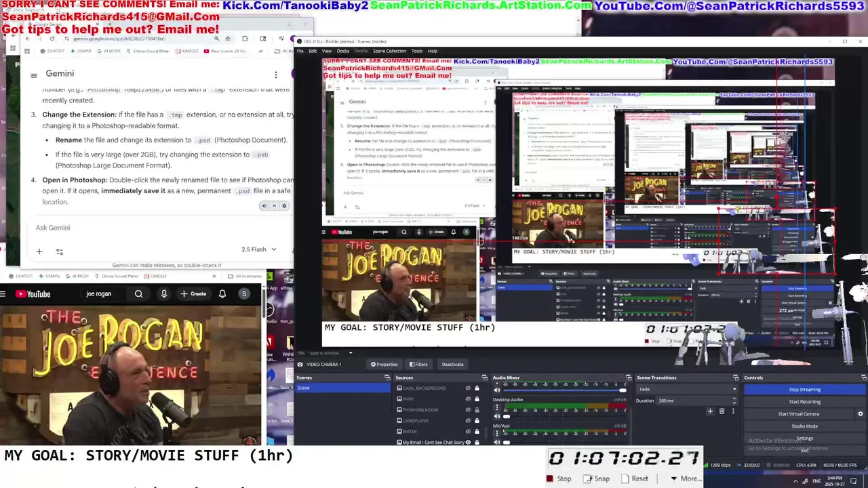Open the OBS Tools menu
Viewport: 868px width, 488px height.
coord(417,51)
